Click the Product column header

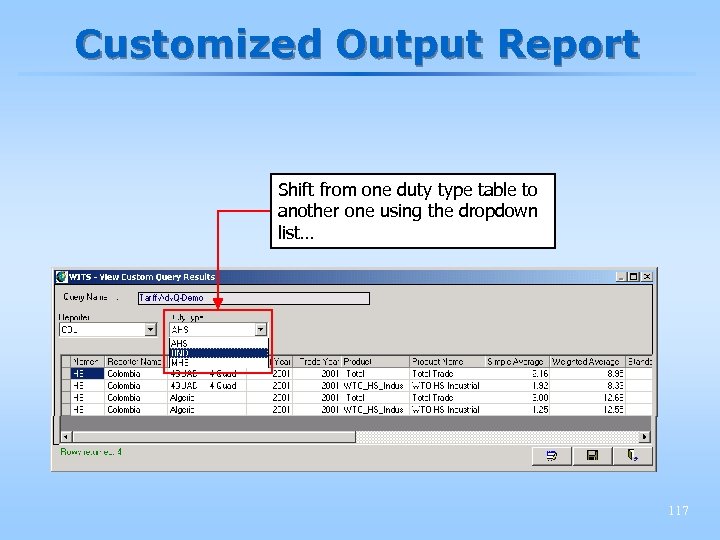click(375, 362)
